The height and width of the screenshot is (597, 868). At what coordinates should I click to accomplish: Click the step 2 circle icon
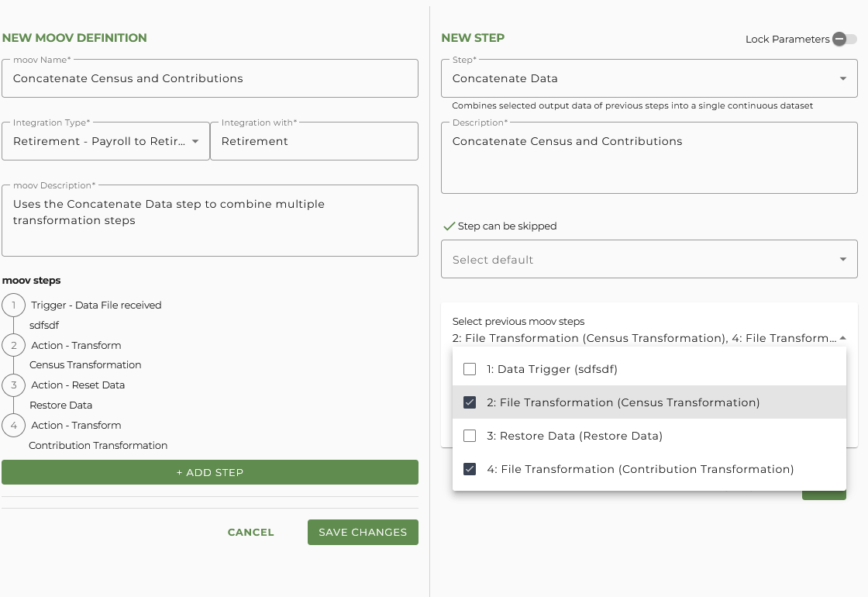(14, 345)
